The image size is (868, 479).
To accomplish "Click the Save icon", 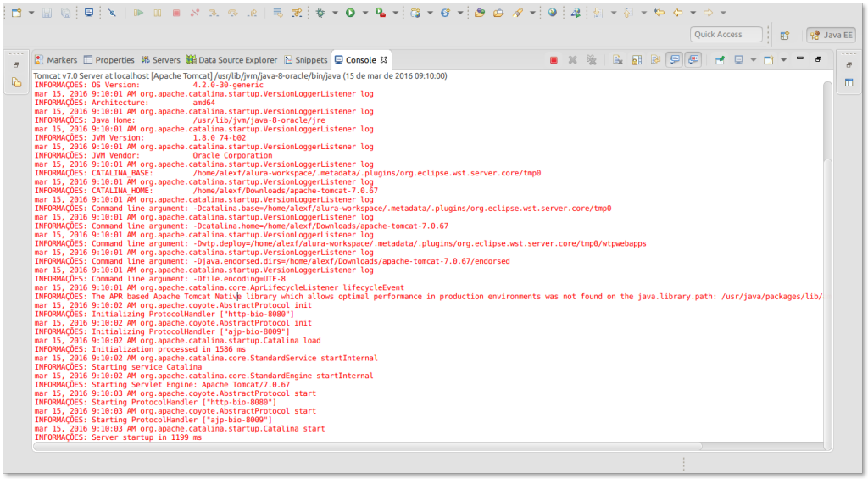I will 47,12.
